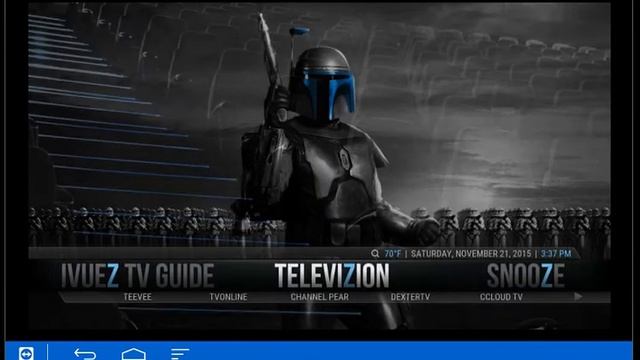Open the CCLOUD TV submenu entry
The width and height of the screenshot is (640, 360).
click(x=501, y=297)
